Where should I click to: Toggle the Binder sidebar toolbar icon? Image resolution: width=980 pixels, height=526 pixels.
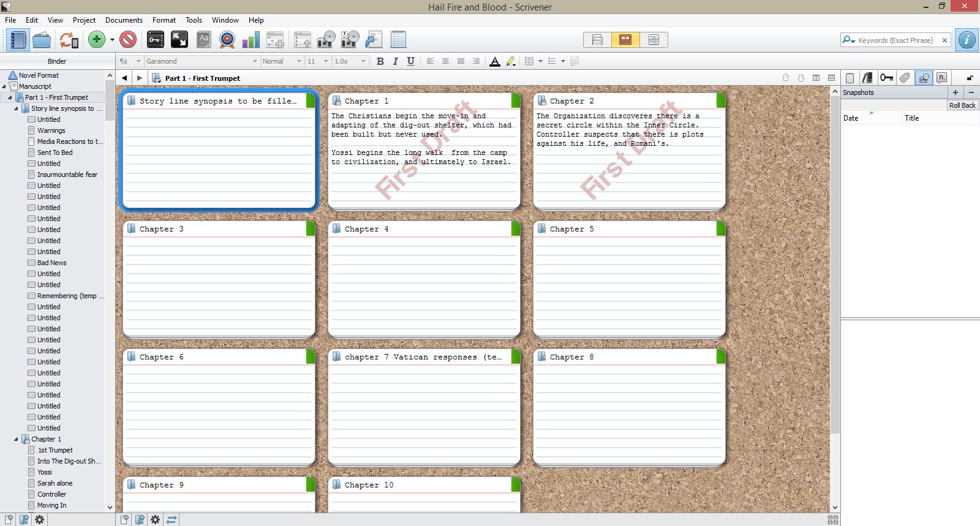[18, 40]
